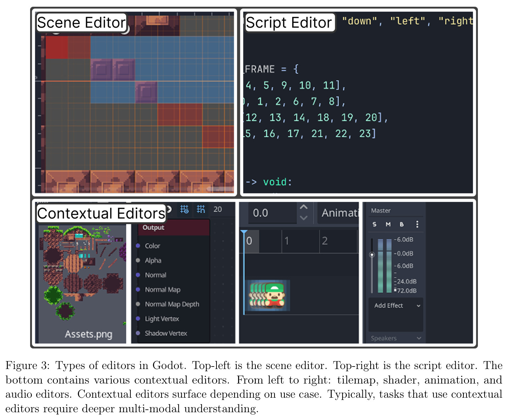Image resolution: width=508 pixels, height=420 pixels.
Task: Toggle the grid snap icon beside the 20 field
Action: click(x=201, y=209)
